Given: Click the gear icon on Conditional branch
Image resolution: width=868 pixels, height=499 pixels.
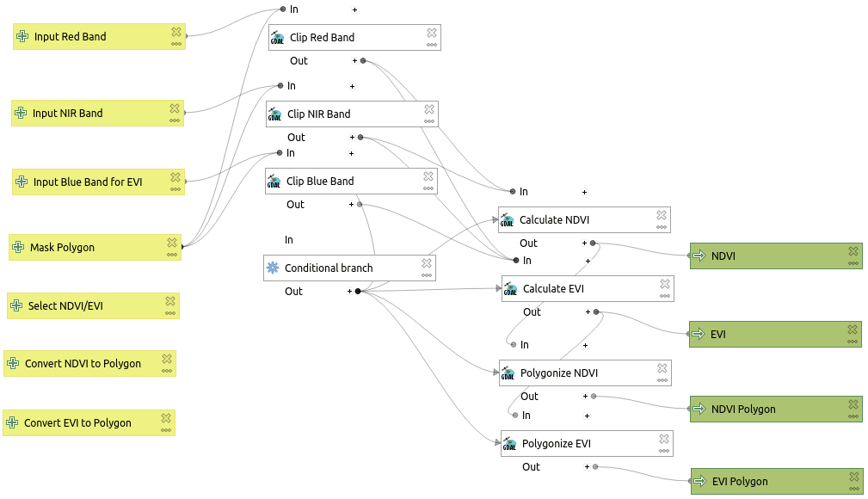Looking at the screenshot, I should pos(273,268).
